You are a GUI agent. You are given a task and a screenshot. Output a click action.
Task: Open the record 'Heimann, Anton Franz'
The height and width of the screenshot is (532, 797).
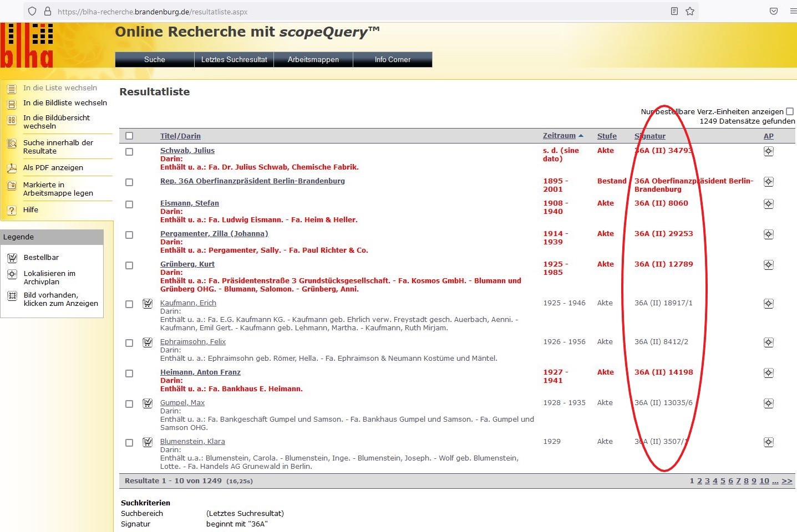(x=200, y=372)
